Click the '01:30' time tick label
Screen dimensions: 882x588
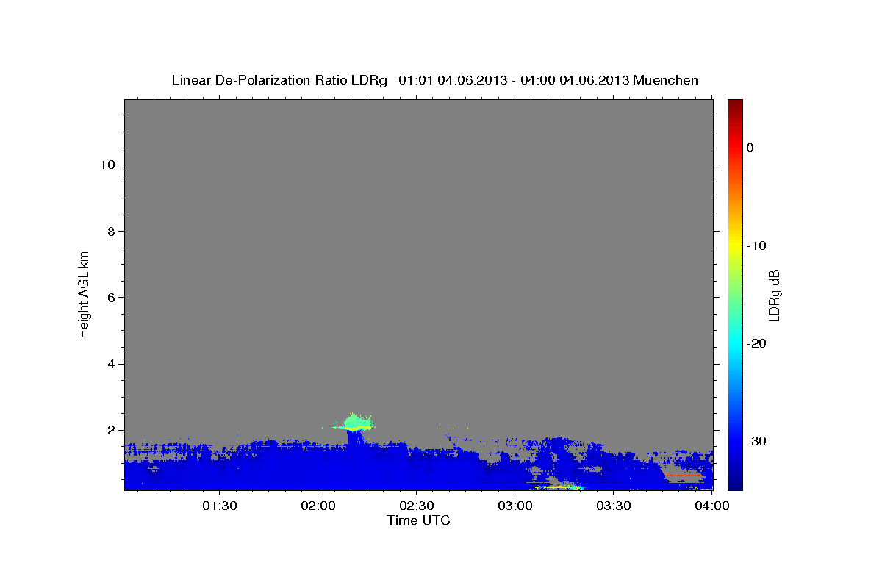click(x=219, y=506)
